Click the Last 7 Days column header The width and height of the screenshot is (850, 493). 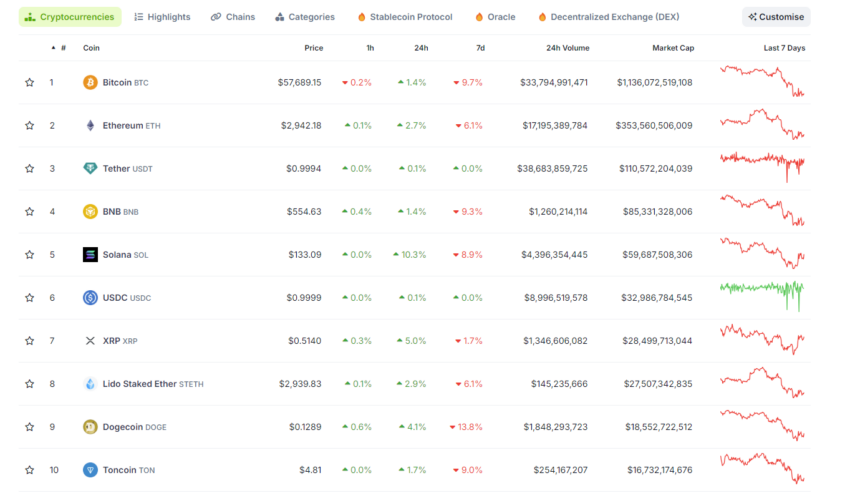click(x=784, y=48)
